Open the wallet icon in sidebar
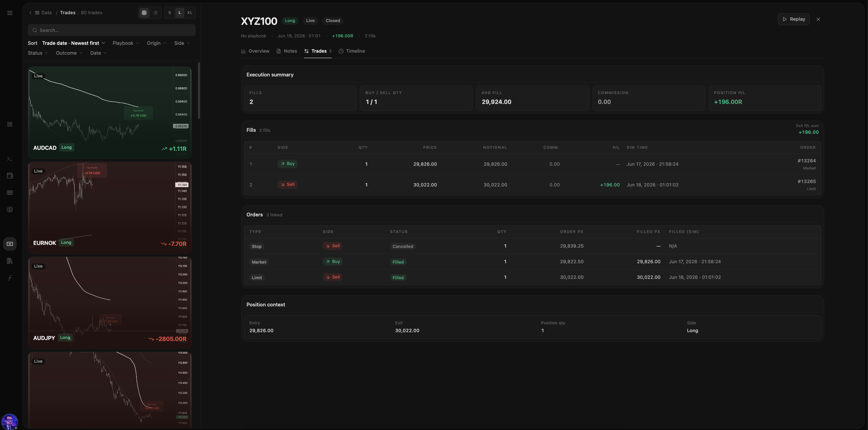 (10, 176)
